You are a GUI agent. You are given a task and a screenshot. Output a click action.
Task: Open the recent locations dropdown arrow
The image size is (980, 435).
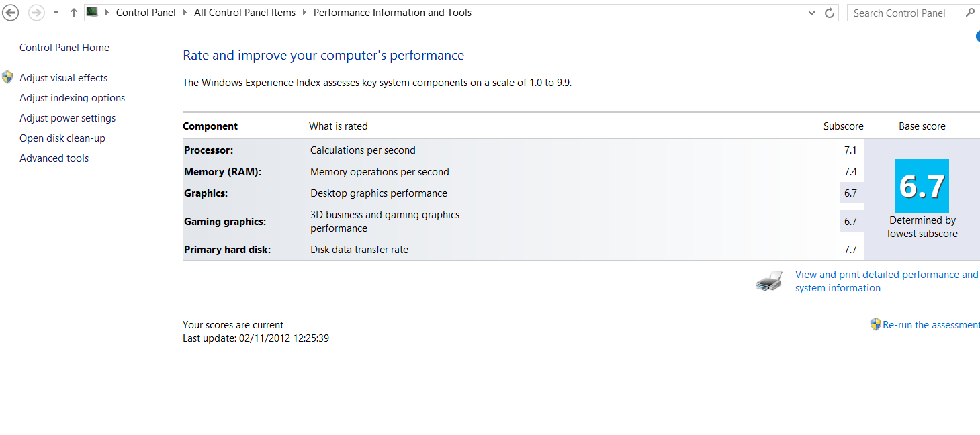[x=56, y=13]
